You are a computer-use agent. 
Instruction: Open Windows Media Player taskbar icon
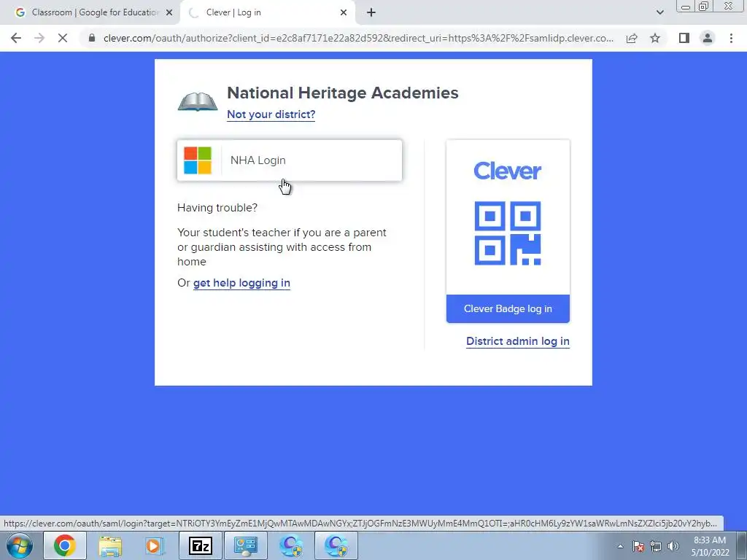(x=154, y=545)
